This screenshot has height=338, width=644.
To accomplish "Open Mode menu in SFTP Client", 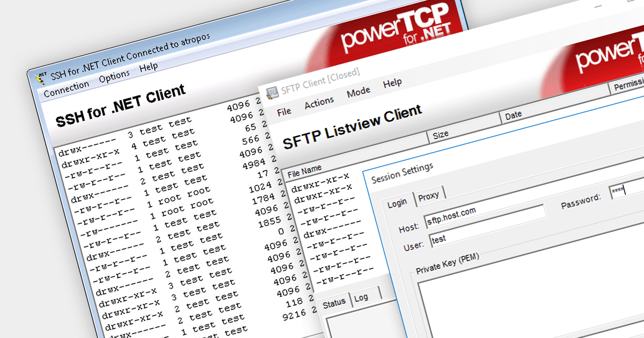I will pyautogui.click(x=358, y=92).
